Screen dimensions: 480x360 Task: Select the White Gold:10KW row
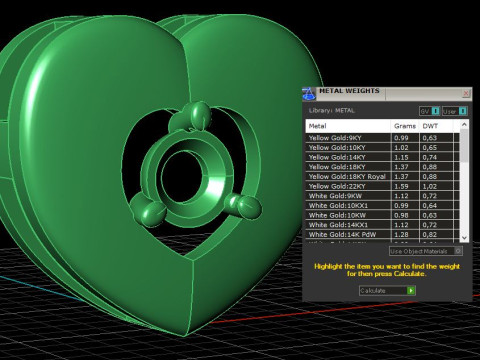tap(382, 215)
